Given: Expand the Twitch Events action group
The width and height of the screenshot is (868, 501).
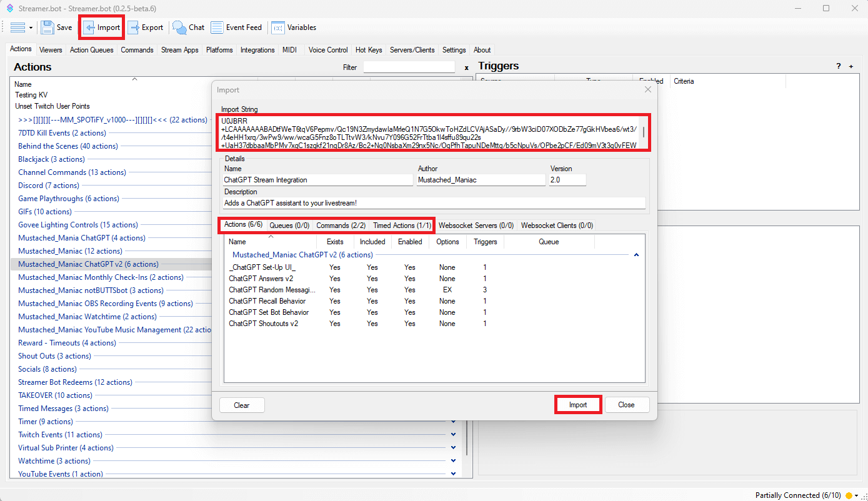Looking at the screenshot, I should 454,435.
